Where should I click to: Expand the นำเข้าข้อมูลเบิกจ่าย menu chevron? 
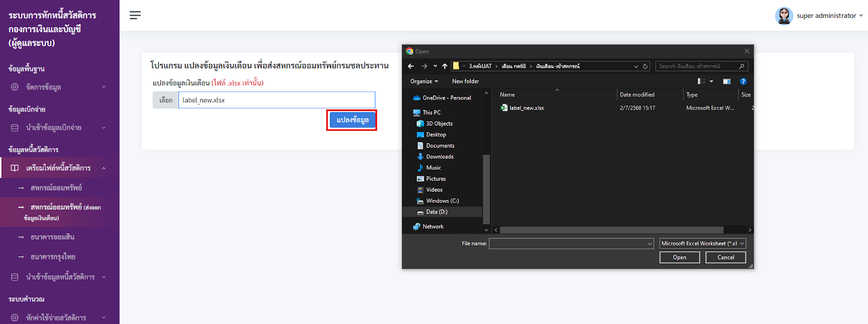point(104,128)
